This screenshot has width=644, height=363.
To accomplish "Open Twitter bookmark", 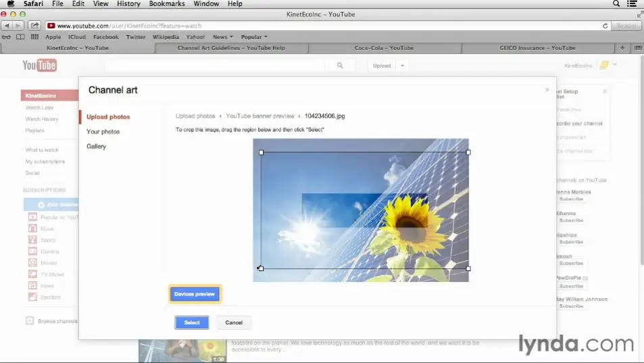I will (136, 37).
